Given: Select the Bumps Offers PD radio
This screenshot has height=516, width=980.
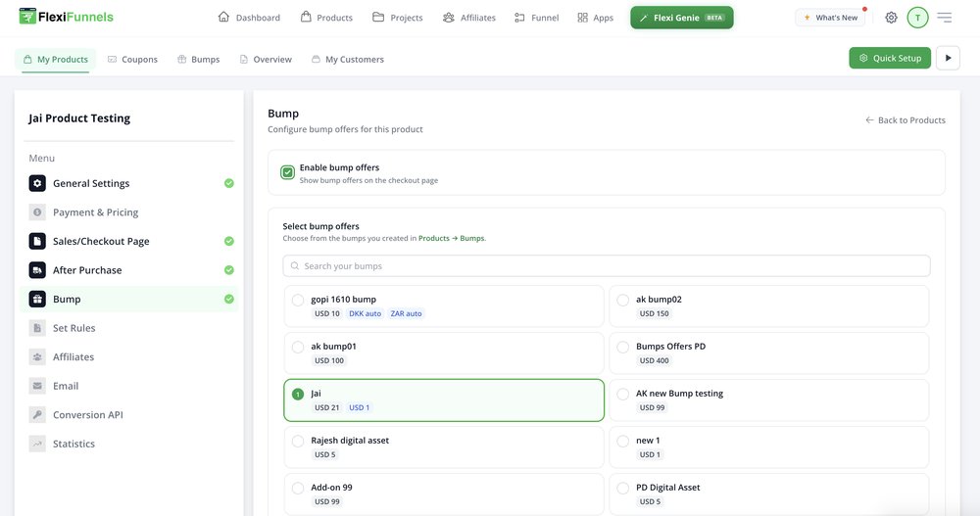Looking at the screenshot, I should 623,347.
